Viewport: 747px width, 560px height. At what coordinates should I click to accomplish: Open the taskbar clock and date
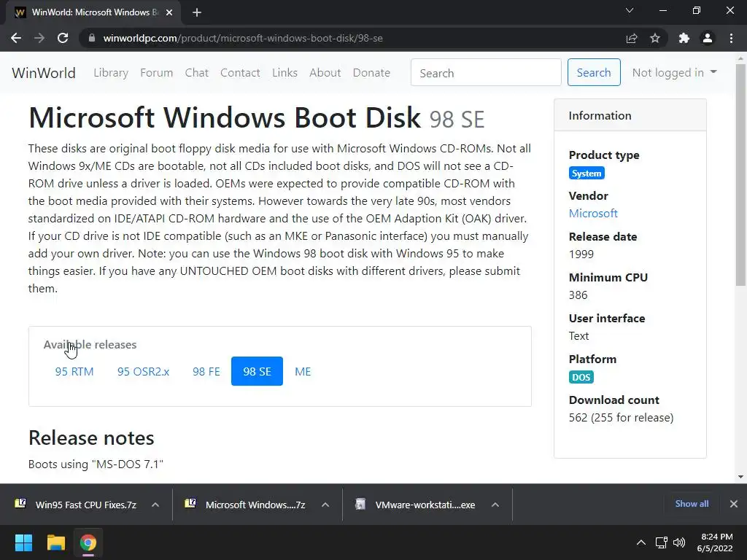click(715, 542)
